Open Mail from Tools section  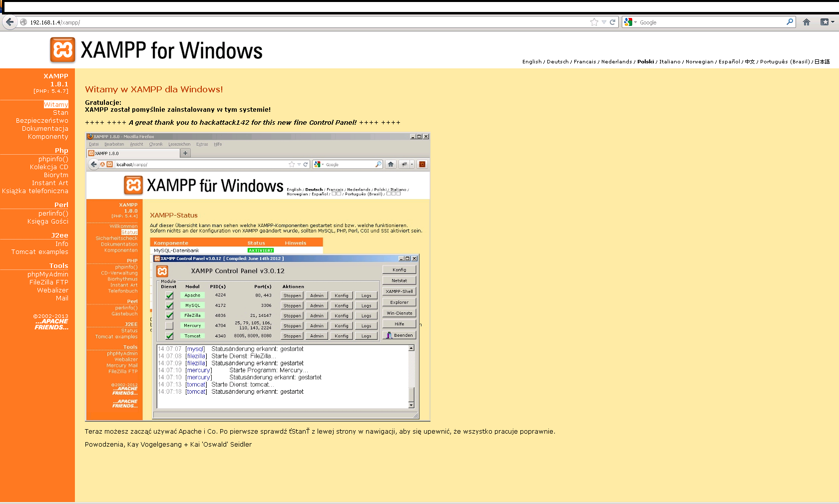pyautogui.click(x=62, y=298)
